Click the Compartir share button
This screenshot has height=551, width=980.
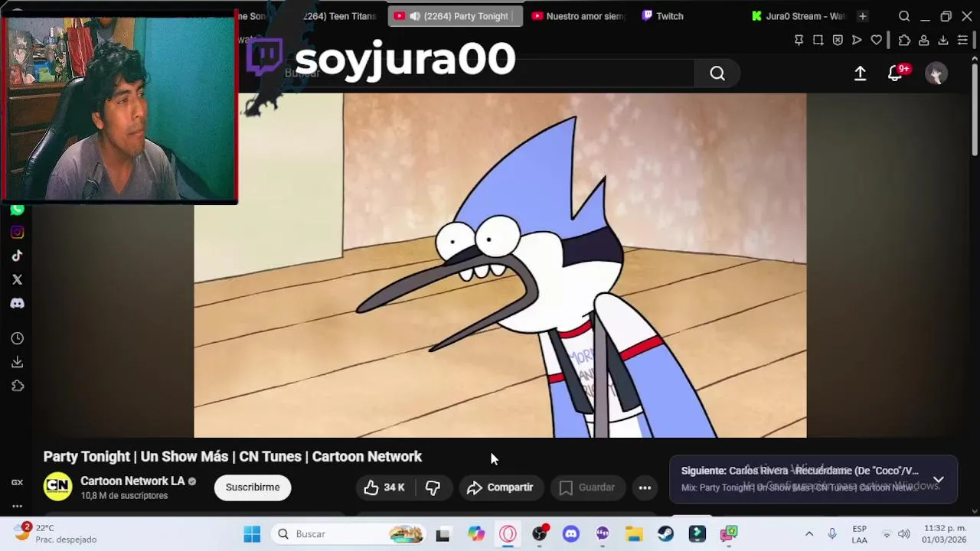point(500,487)
